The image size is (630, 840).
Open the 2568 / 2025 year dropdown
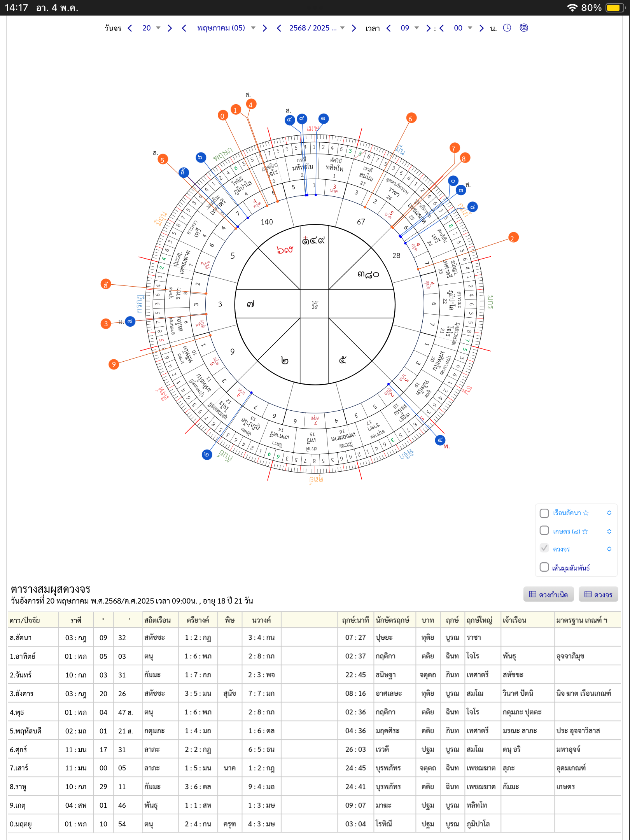point(317,28)
